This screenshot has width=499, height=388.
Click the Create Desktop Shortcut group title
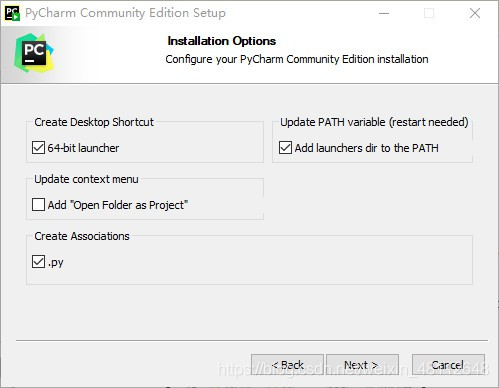click(94, 122)
